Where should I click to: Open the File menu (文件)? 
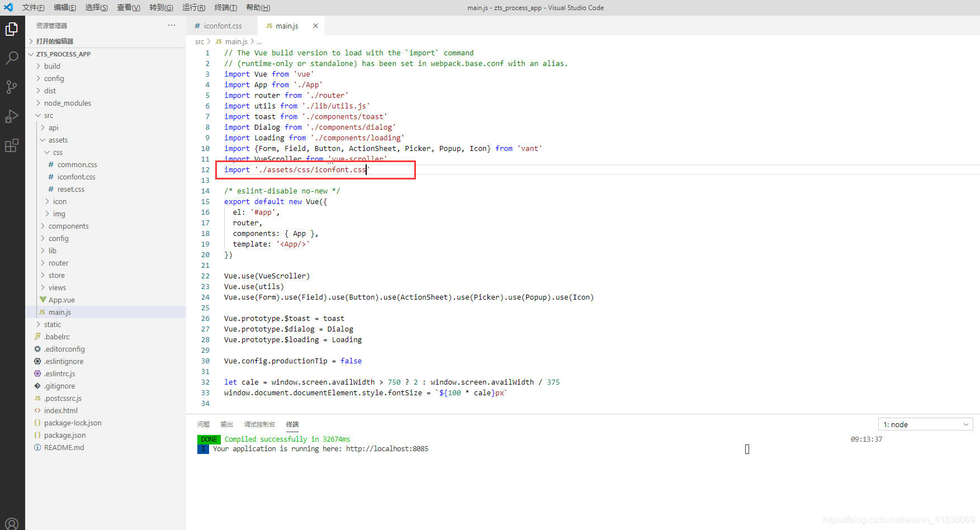(x=33, y=7)
